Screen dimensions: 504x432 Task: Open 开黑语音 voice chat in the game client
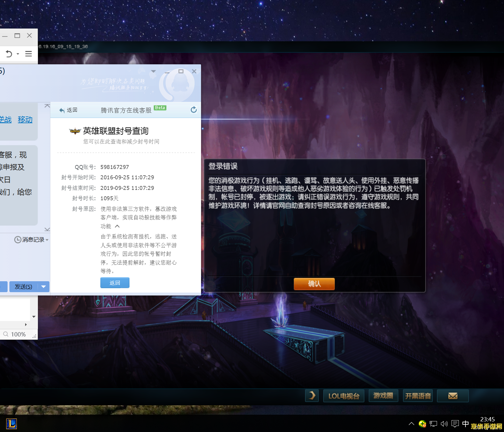point(418,396)
